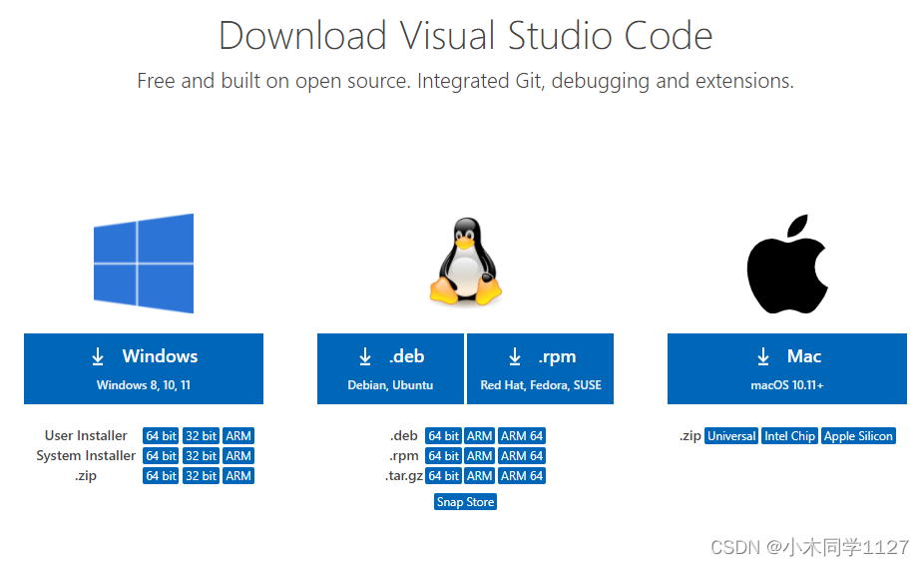Click the Windows logo icon
This screenshot has width=924, height=566.
144,263
